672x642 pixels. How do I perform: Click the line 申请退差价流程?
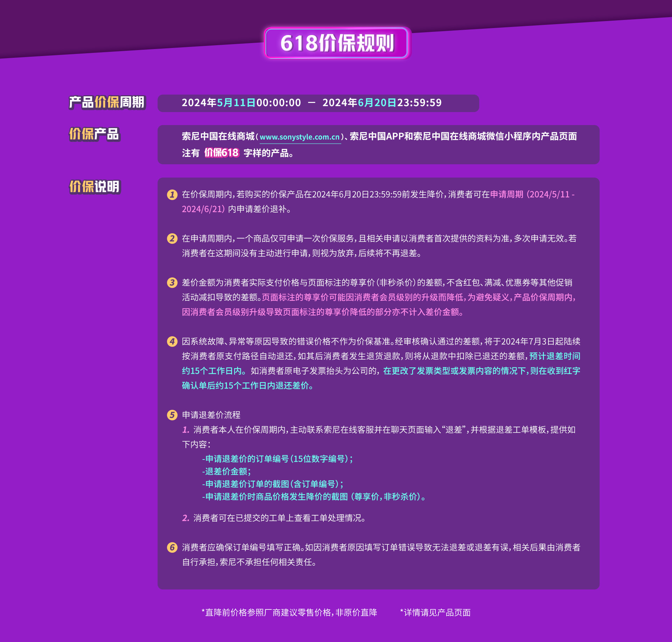click(x=211, y=415)
